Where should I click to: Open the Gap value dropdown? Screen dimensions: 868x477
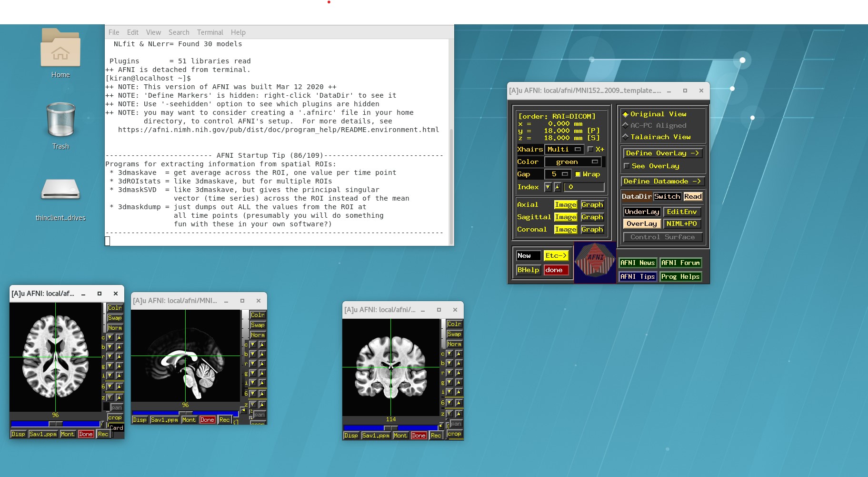pos(558,174)
